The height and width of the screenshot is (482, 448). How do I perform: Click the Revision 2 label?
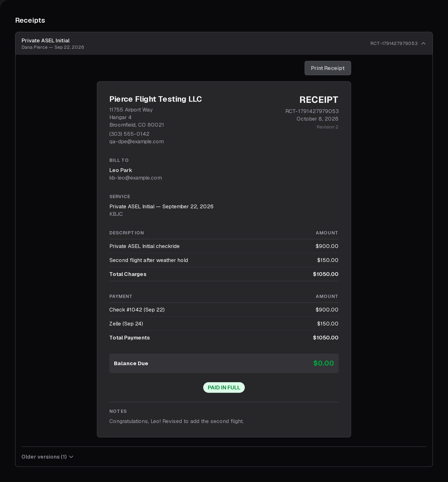click(x=327, y=127)
